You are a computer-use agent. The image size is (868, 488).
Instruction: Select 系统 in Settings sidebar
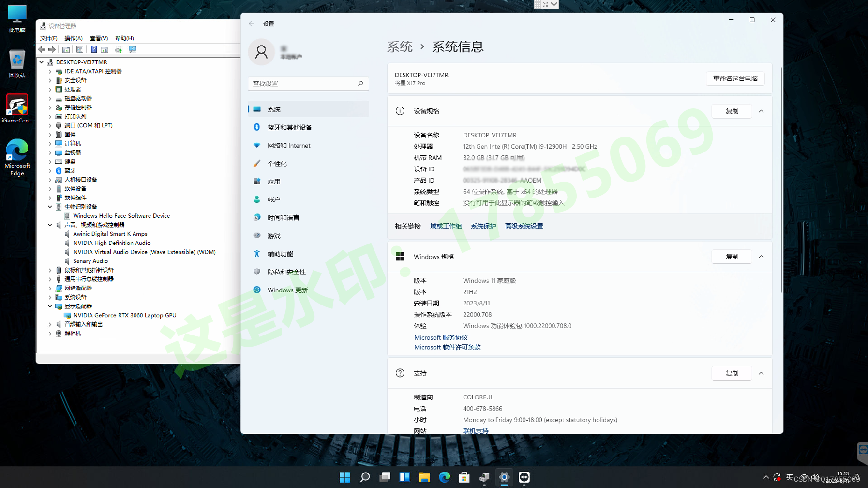[x=308, y=109]
